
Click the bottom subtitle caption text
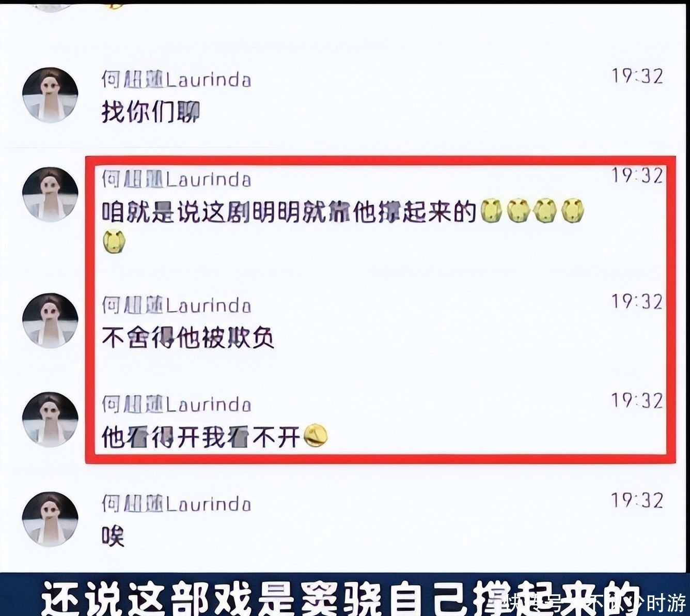tap(341, 599)
